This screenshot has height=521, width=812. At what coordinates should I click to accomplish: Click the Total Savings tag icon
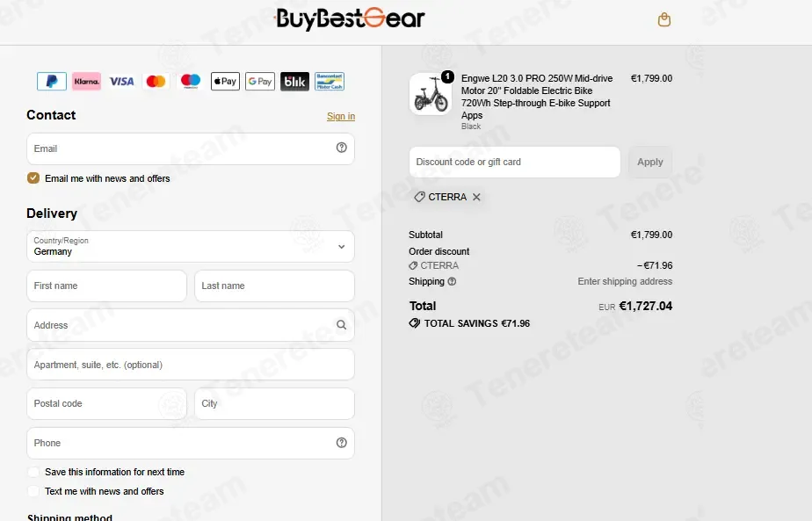click(414, 323)
